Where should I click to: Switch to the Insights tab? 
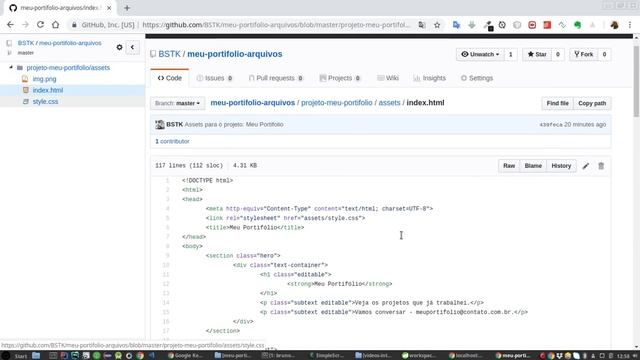(429, 78)
